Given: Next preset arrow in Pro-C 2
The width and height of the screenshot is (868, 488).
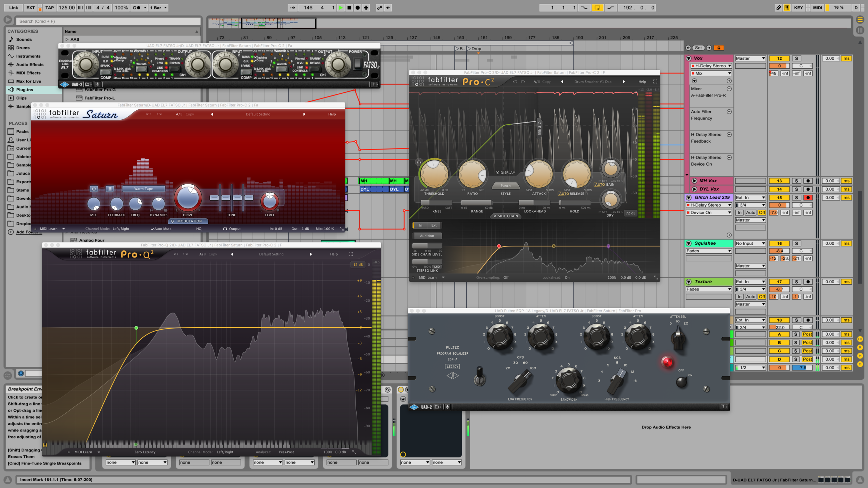Looking at the screenshot, I should coord(624,82).
